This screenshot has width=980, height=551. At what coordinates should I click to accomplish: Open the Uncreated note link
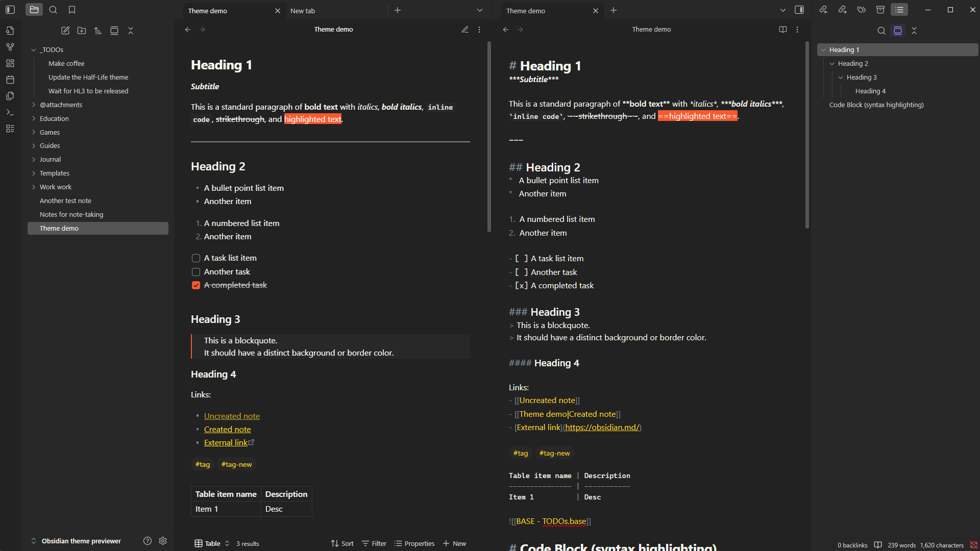point(232,416)
